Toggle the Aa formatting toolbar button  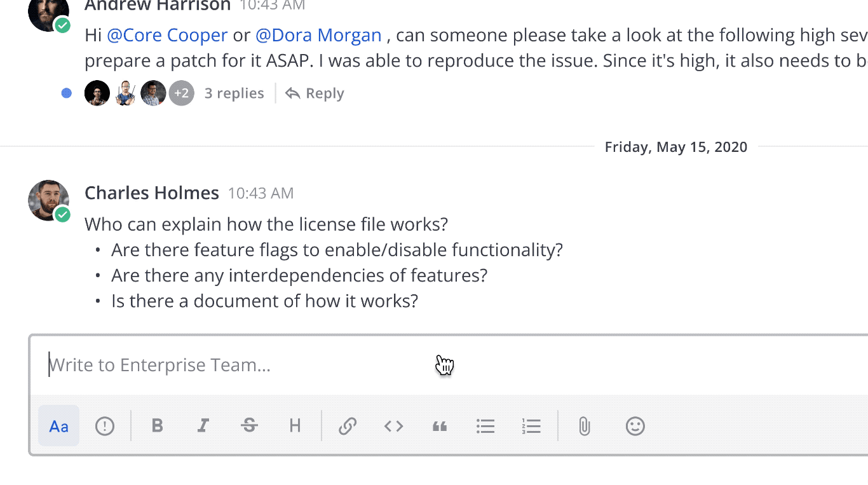pyautogui.click(x=58, y=426)
